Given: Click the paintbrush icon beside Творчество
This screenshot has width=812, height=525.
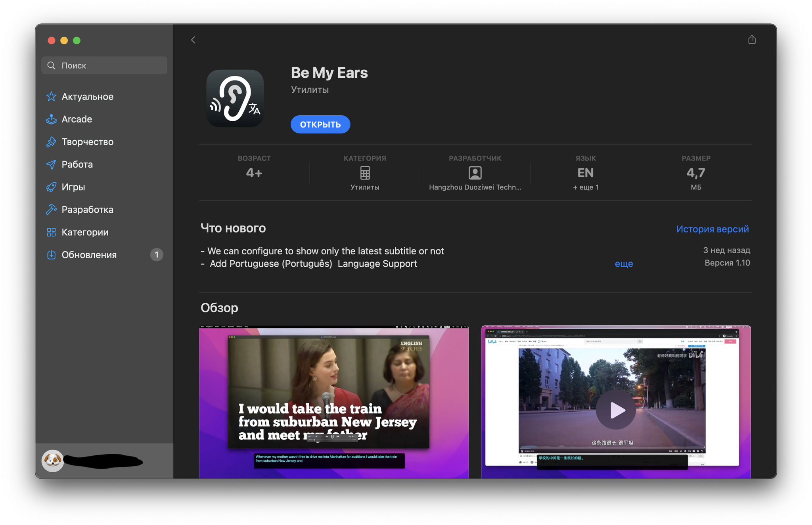Looking at the screenshot, I should [51, 141].
